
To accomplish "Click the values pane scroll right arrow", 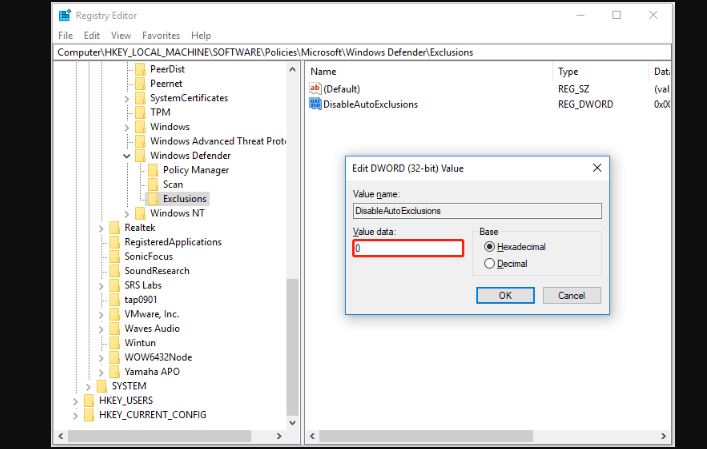I will click(x=663, y=436).
